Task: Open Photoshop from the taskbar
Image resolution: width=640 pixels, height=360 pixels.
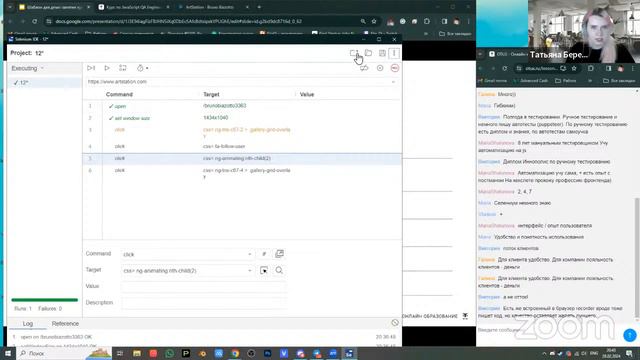Action: click(268, 353)
